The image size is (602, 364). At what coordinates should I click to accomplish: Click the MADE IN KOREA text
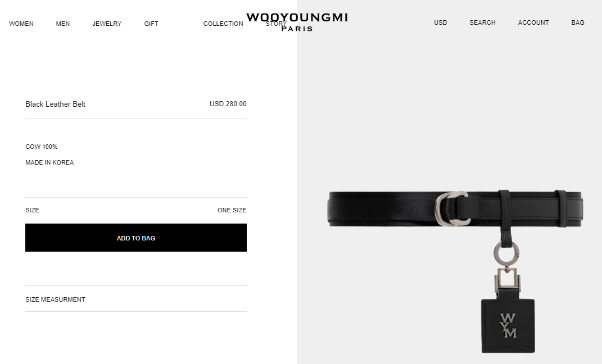pos(49,162)
